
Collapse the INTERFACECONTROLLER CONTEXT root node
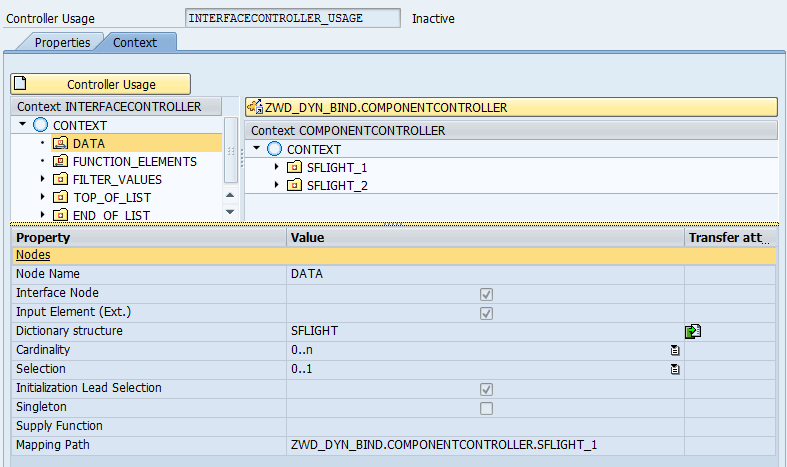pos(23,124)
